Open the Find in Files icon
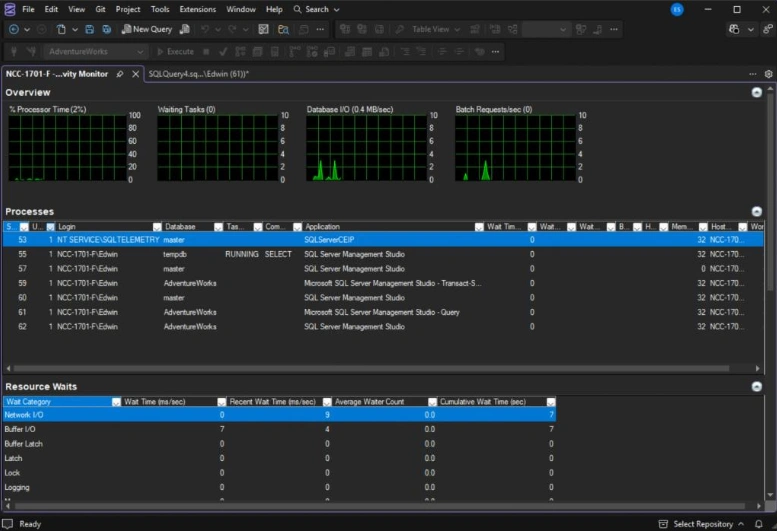 coord(283,29)
